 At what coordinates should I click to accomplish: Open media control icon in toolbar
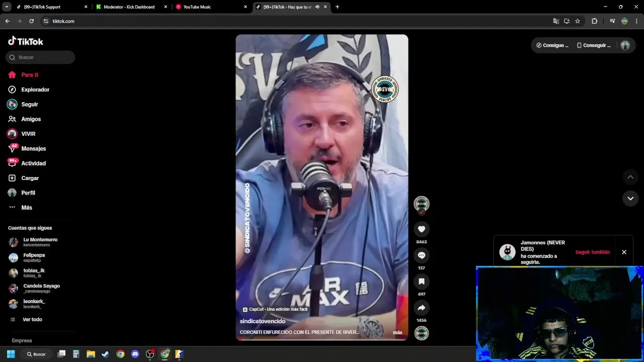point(612,21)
